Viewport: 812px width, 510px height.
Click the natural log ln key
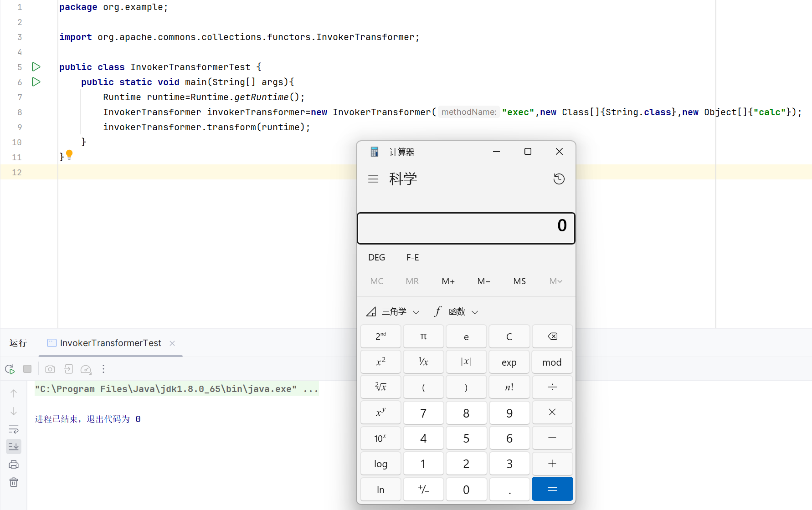(x=380, y=489)
